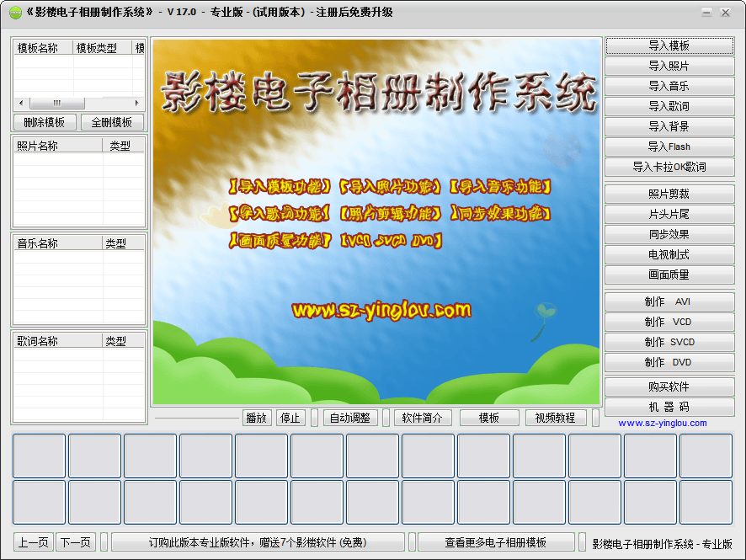The height and width of the screenshot is (560, 746).
Task: Click the 模板名称 column header
Action: point(43,48)
